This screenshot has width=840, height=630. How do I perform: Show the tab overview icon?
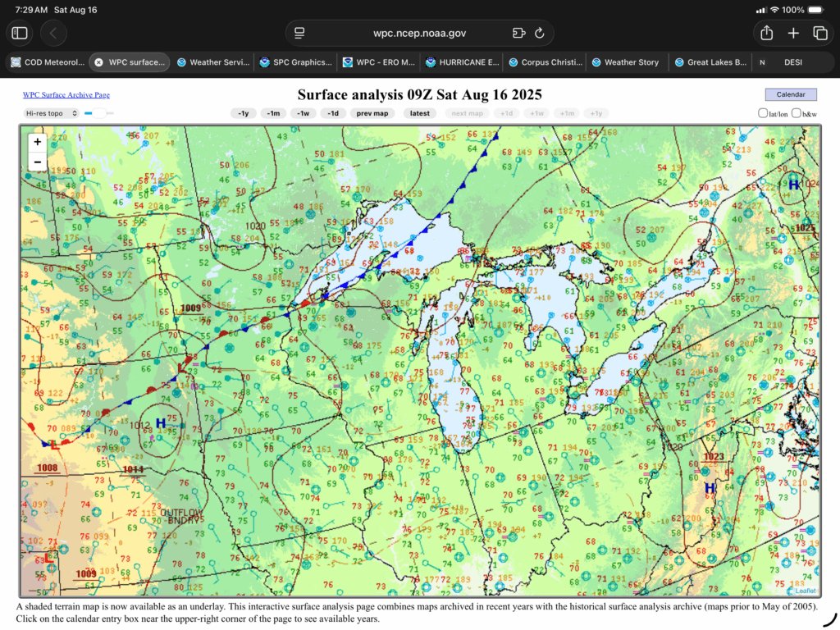(x=819, y=33)
